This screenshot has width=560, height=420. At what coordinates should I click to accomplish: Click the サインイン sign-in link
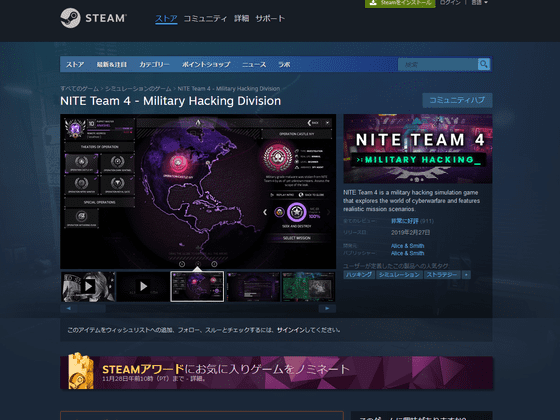[291, 330]
